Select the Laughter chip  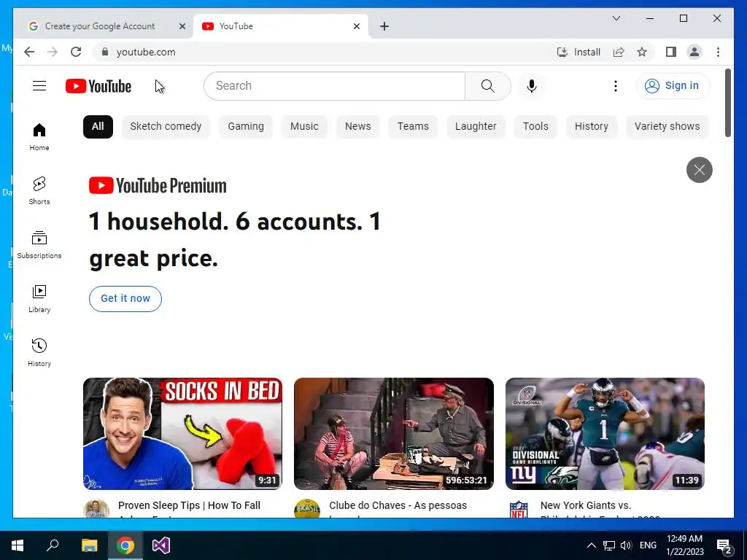[x=476, y=126]
